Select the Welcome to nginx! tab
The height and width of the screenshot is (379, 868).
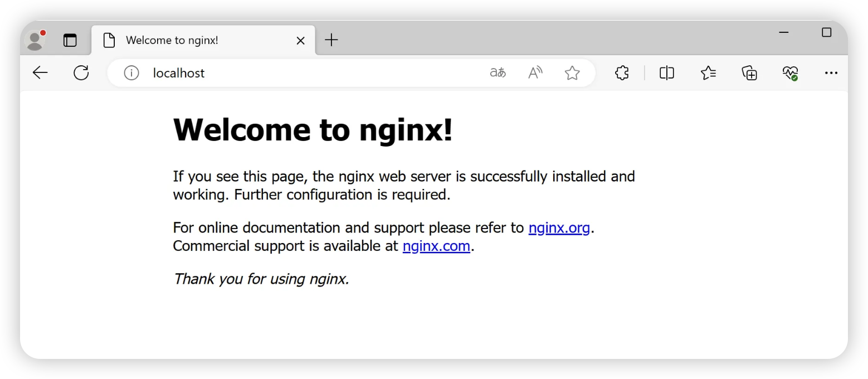(x=203, y=40)
